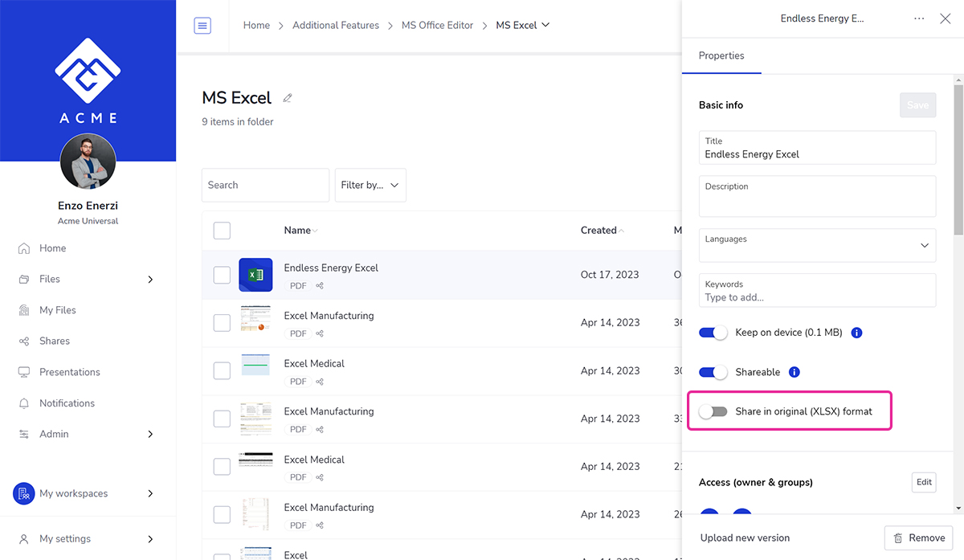Click the ACME logo in sidebar
This screenshot has width=964, height=560.
[x=88, y=79]
